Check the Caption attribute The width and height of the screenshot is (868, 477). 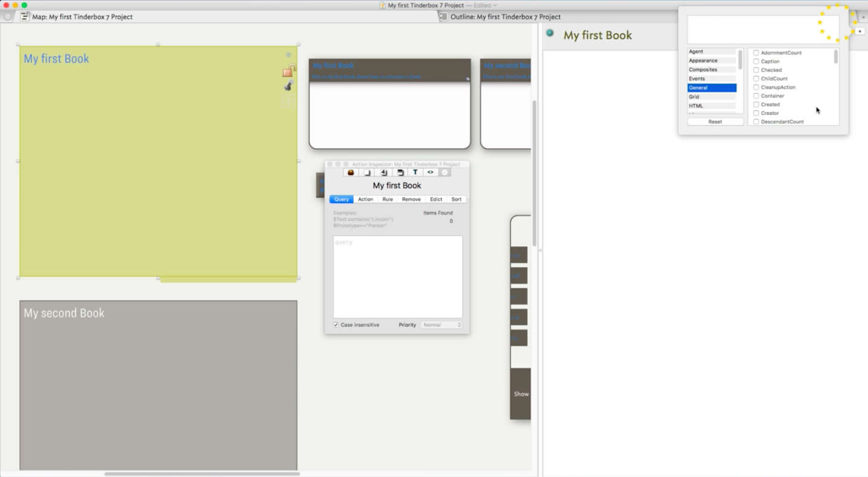point(756,61)
